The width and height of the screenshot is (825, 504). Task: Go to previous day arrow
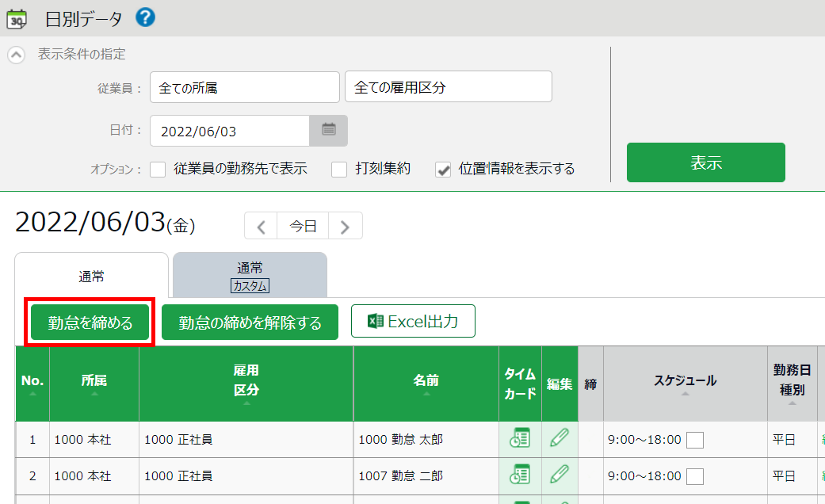pos(261,226)
